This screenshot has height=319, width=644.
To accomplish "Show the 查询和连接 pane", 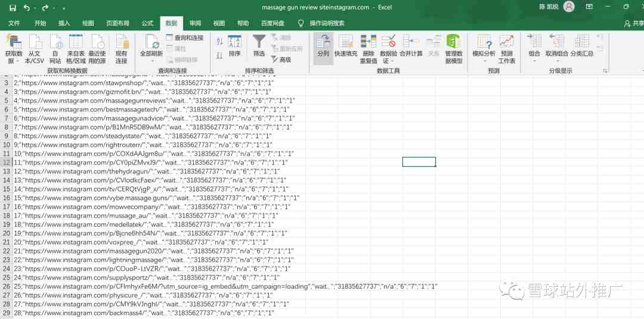I will tap(185, 38).
